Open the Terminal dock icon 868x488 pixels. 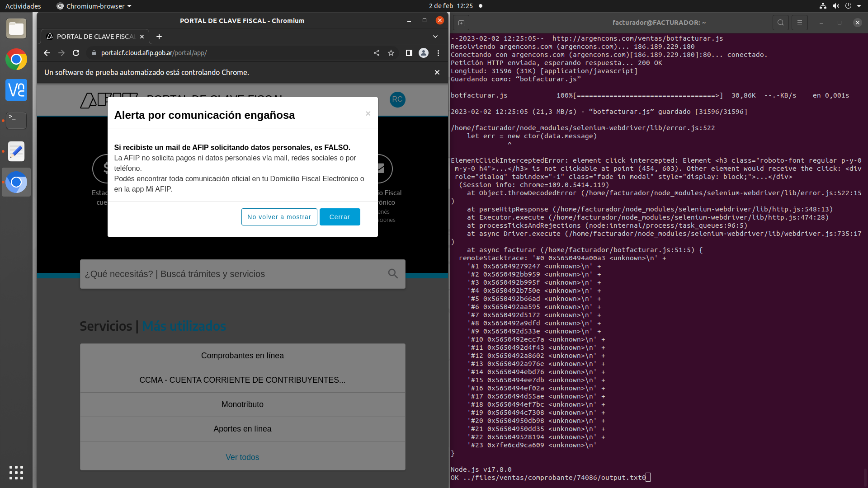click(x=16, y=121)
